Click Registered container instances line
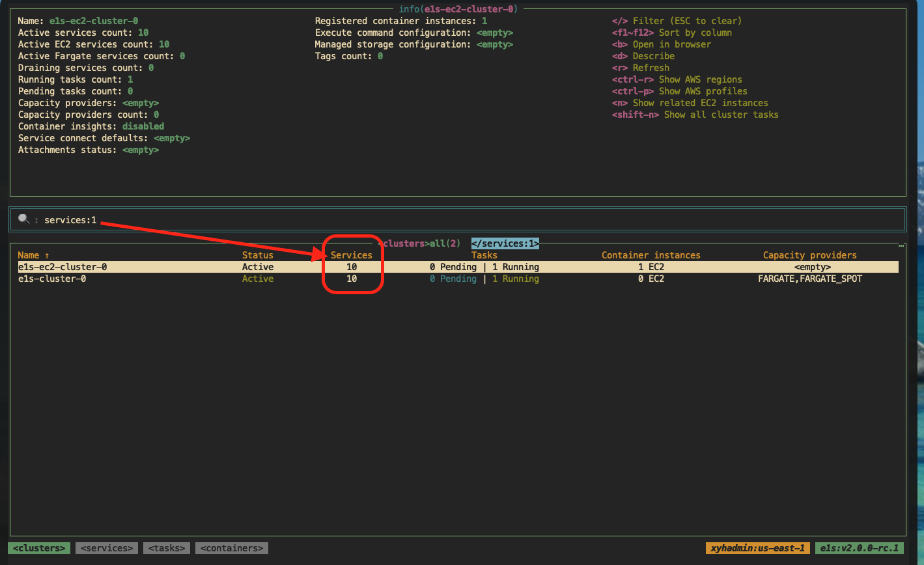924x565 pixels. click(401, 21)
